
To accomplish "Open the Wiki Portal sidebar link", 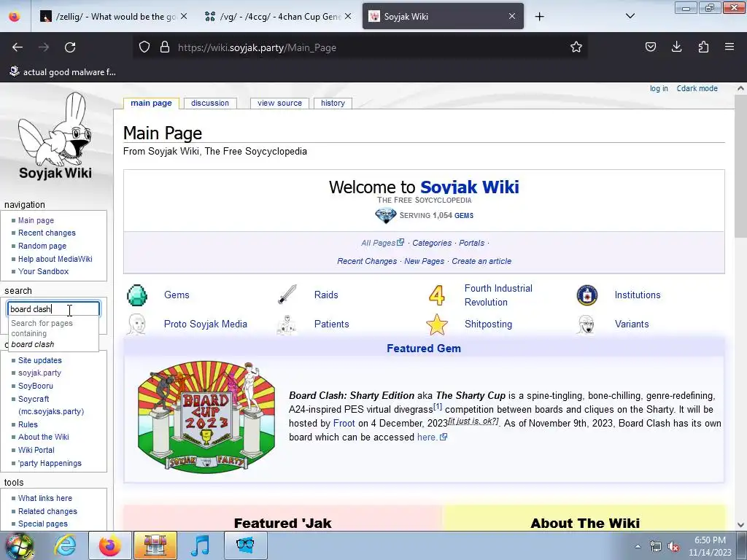I will (x=36, y=450).
